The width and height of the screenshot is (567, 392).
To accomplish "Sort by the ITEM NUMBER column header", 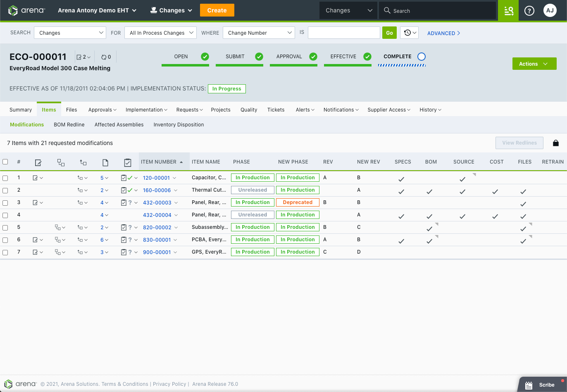I will pos(164,162).
